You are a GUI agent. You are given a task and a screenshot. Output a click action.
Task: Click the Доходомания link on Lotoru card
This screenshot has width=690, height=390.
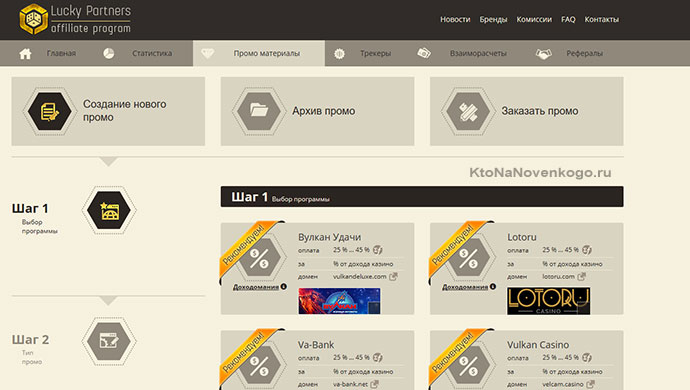(x=465, y=287)
